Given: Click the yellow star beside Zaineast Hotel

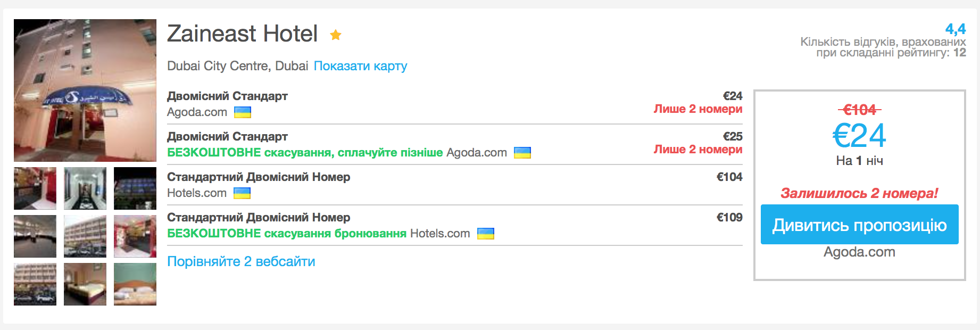Looking at the screenshot, I should 335,35.
